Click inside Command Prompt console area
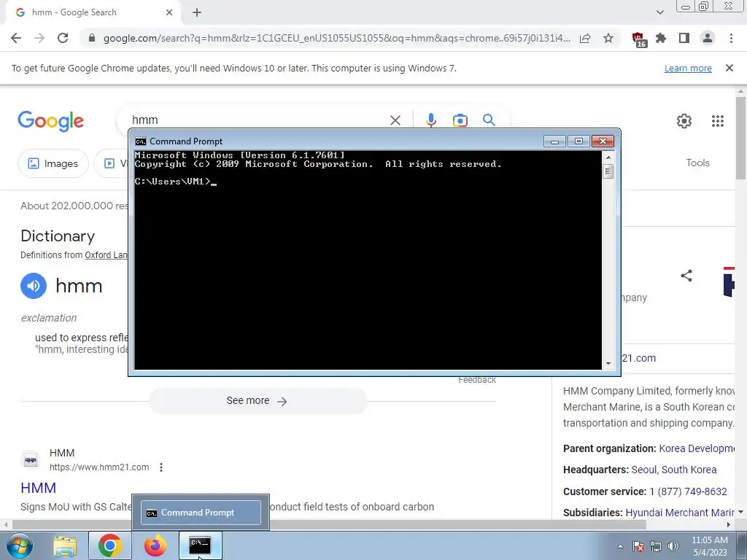This screenshot has width=747, height=560. click(x=368, y=260)
